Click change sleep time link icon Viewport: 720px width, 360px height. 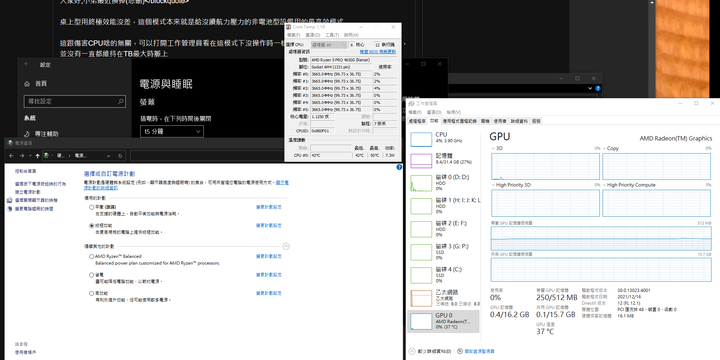(x=10, y=208)
